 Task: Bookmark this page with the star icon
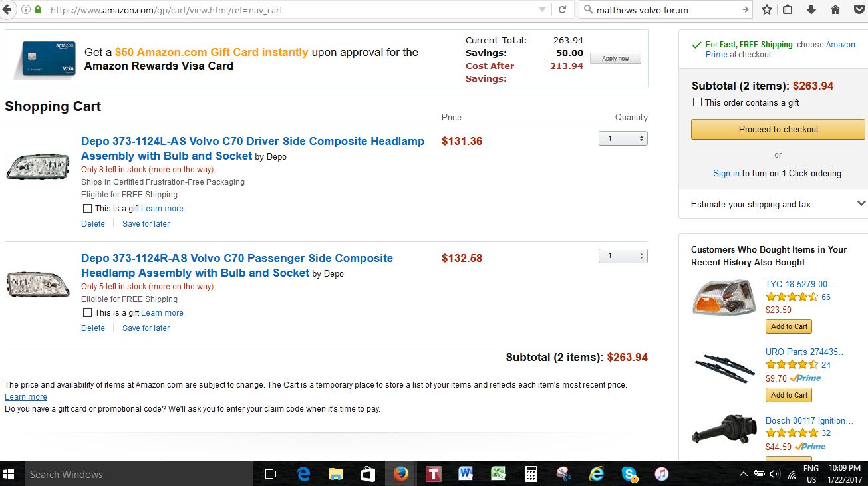[767, 10]
